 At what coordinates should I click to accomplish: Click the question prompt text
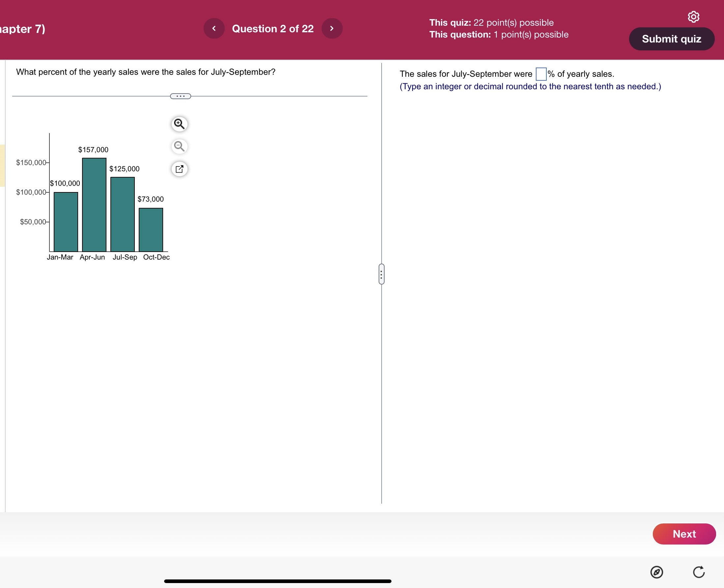(146, 72)
